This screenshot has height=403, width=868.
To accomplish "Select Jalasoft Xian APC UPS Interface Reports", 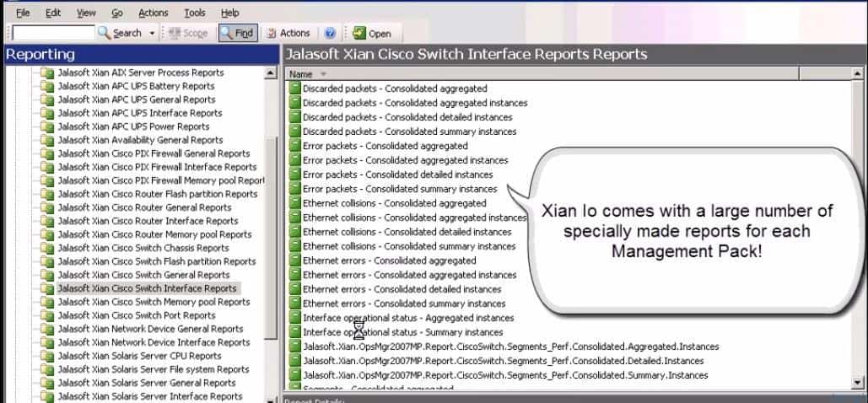I will (x=140, y=113).
